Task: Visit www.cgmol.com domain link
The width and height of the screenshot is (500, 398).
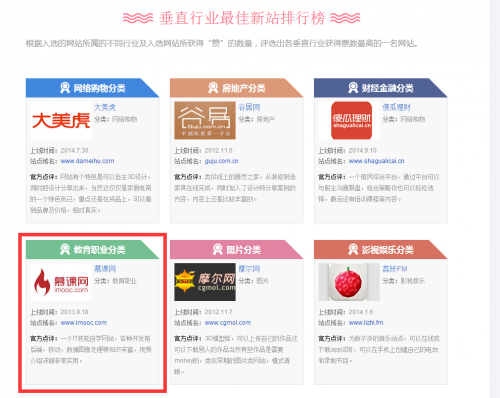Action: 228,323
